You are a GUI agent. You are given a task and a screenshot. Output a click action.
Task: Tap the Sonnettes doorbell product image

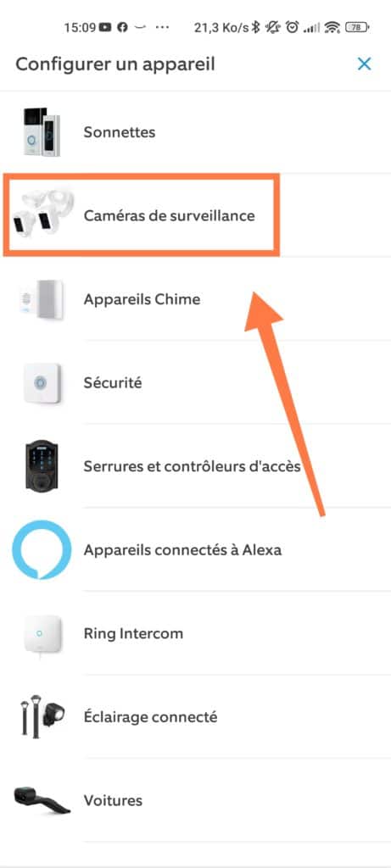point(42,132)
